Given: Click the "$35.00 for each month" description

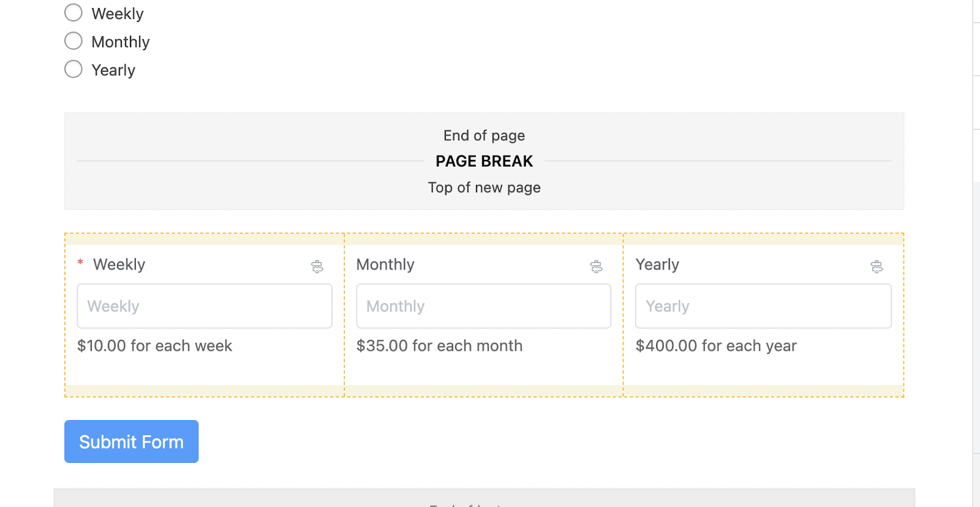Looking at the screenshot, I should click(439, 346).
